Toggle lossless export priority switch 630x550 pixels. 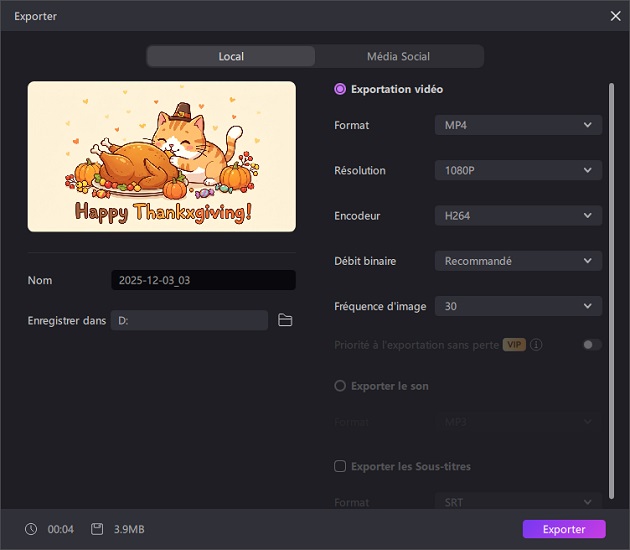592,345
